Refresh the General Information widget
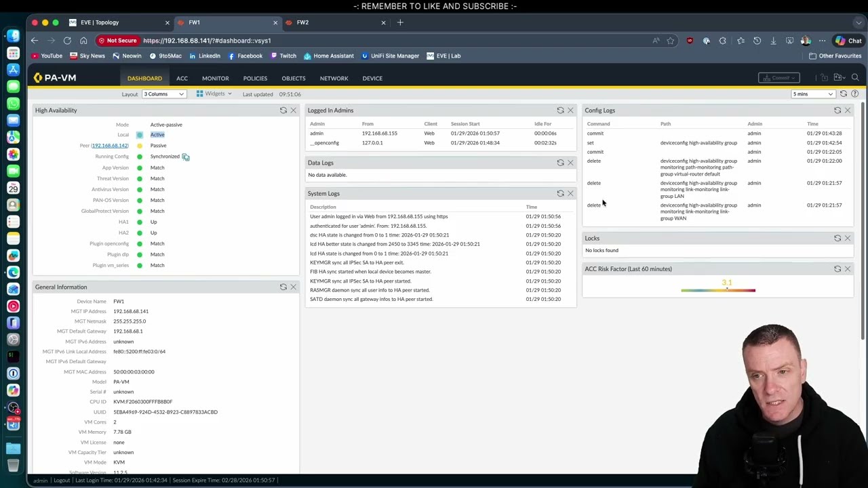The height and width of the screenshot is (488, 868). click(283, 287)
